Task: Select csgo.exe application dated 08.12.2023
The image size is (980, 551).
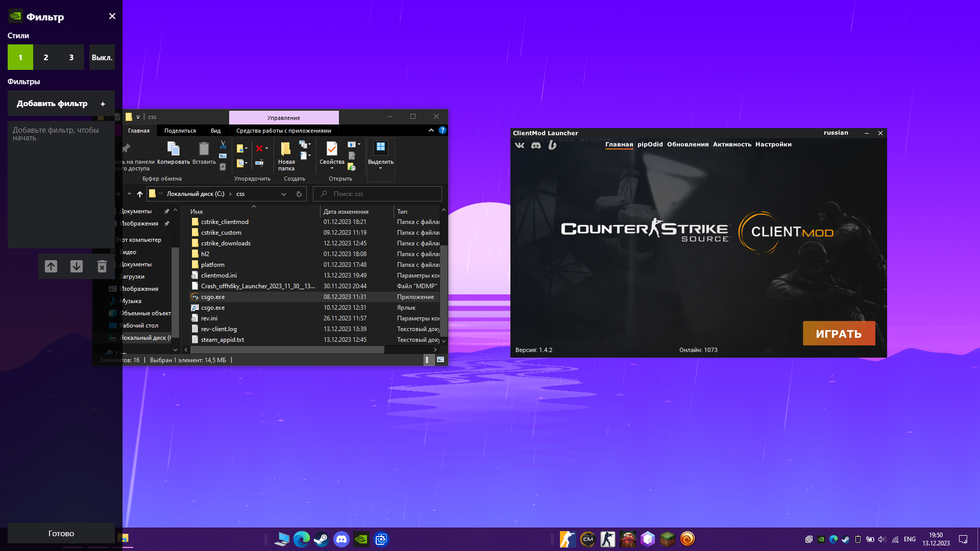Action: tap(213, 297)
